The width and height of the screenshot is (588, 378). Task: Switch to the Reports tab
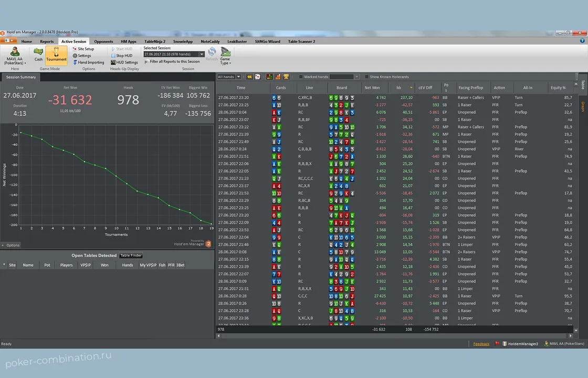47,41
